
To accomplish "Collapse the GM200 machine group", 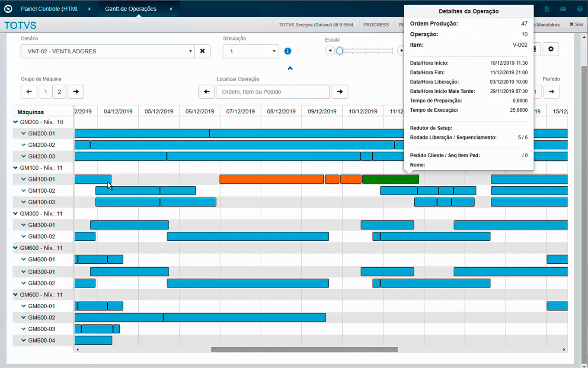I will point(16,122).
